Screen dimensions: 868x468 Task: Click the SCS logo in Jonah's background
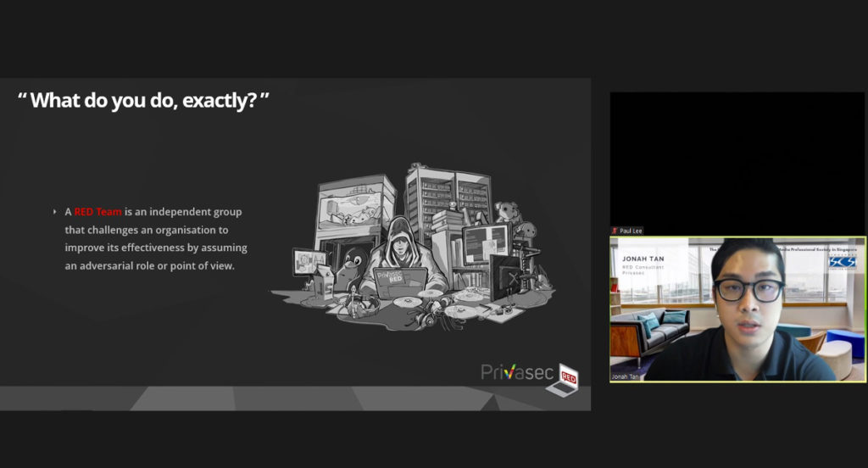(842, 263)
